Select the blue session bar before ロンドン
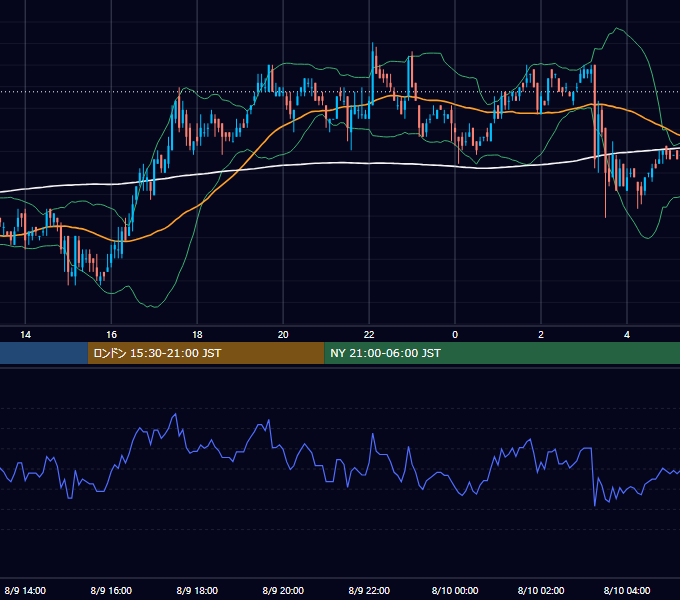The image size is (680, 600). tap(44, 353)
